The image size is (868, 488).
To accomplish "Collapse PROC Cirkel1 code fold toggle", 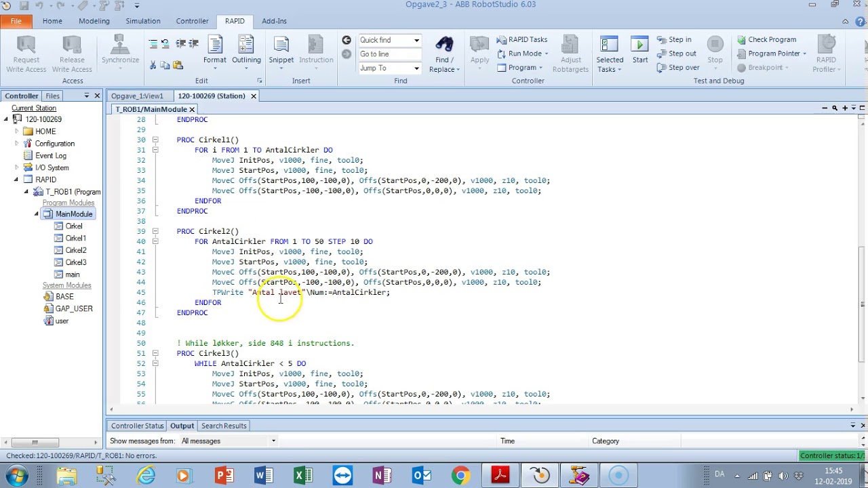I will click(x=155, y=140).
